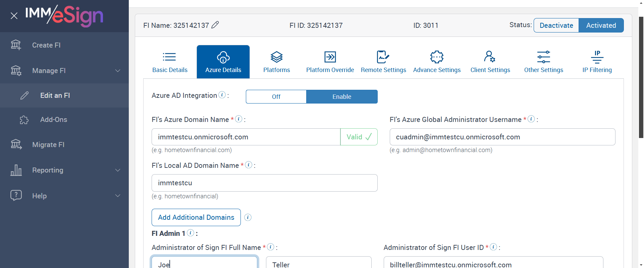The image size is (644, 268).
Task: Show info next to Add Additional Domains
Action: 248,217
